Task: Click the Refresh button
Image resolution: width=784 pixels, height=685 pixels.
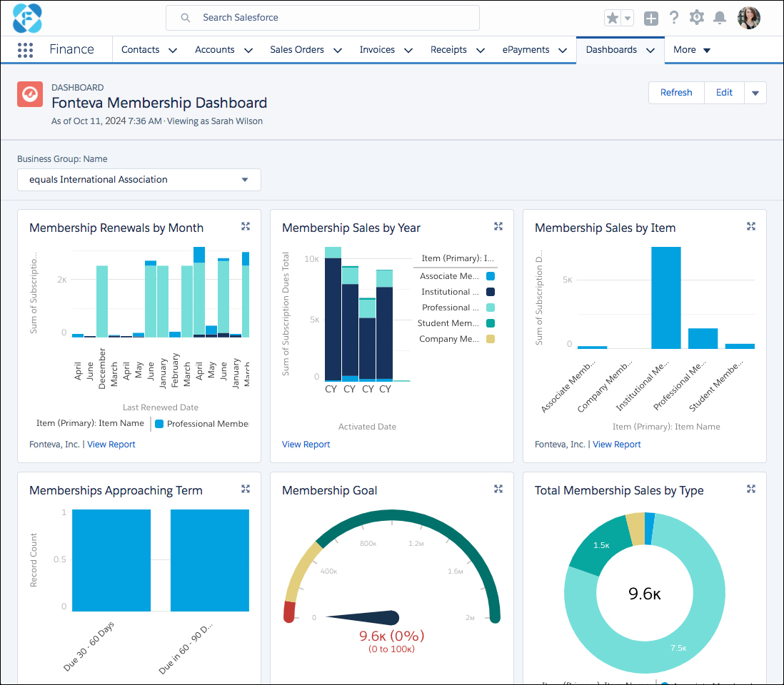Action: point(675,92)
